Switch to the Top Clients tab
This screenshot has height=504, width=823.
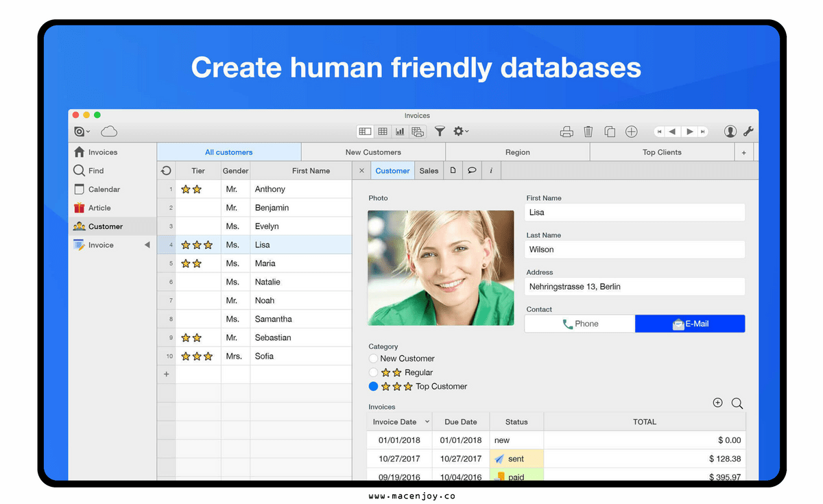click(662, 152)
